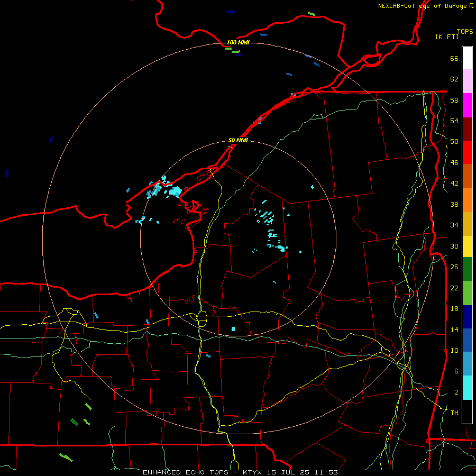Click the 10 legend value
The width and height of the screenshot is (476, 476).
[x=454, y=350]
